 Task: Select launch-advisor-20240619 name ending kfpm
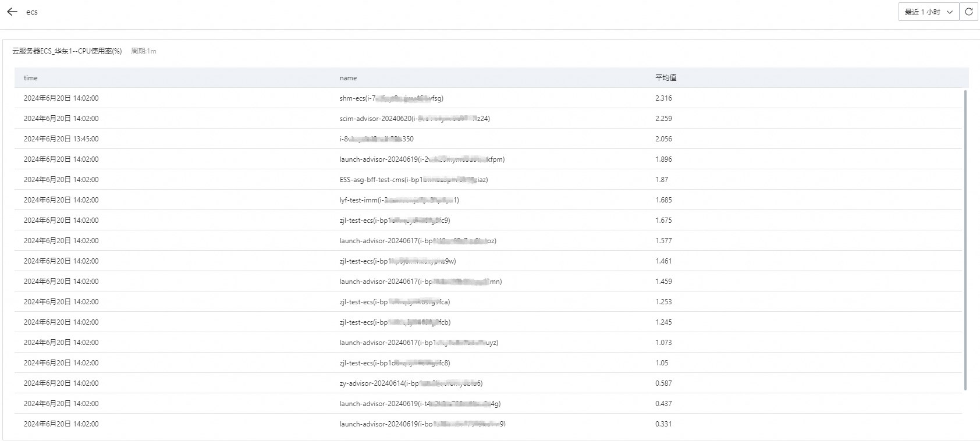pyautogui.click(x=422, y=159)
